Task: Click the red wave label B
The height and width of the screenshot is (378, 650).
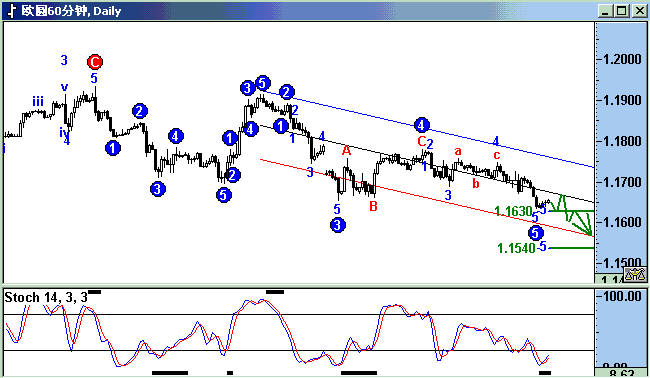Action: point(374,206)
